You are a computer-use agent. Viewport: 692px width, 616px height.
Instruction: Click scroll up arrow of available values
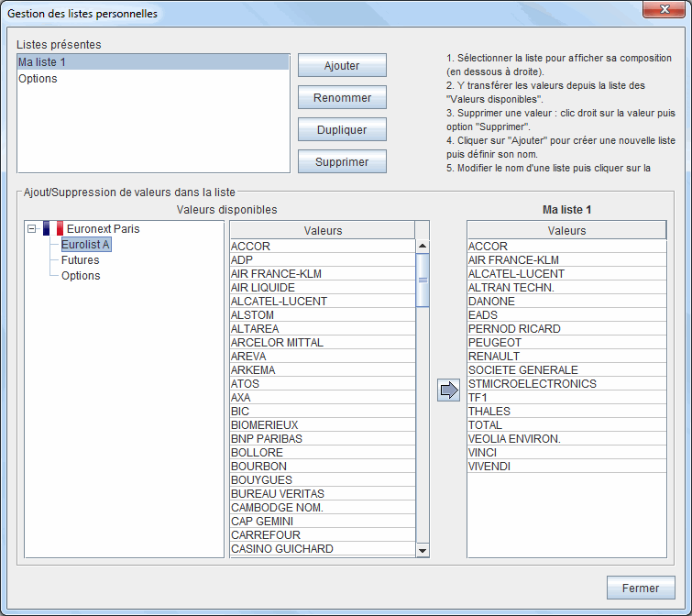pyautogui.click(x=423, y=246)
